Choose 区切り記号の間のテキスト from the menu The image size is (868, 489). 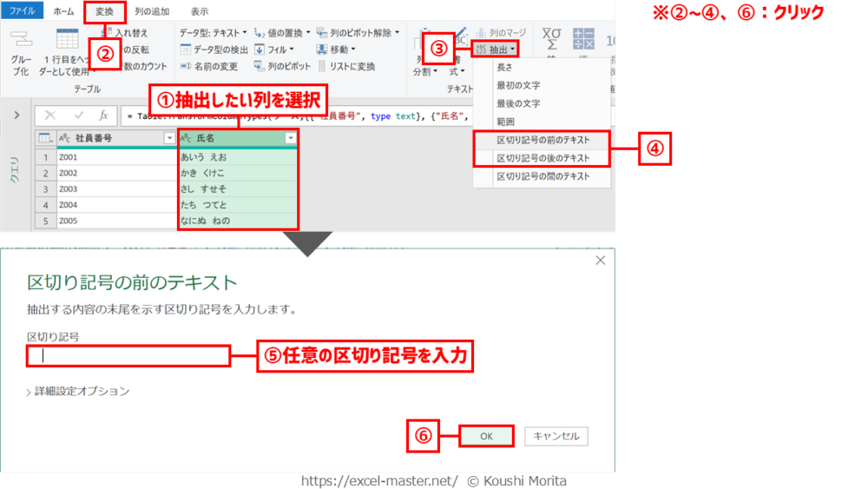[542, 176]
